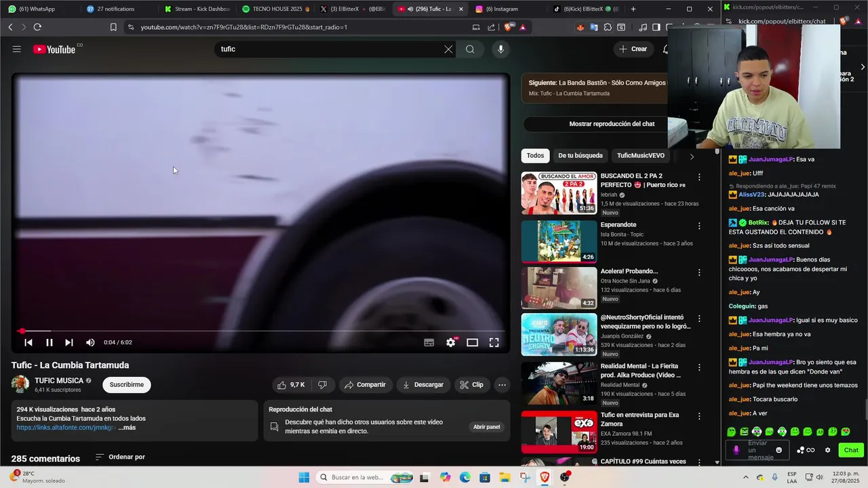Open Kick chat settings gear

pyautogui.click(x=827, y=450)
